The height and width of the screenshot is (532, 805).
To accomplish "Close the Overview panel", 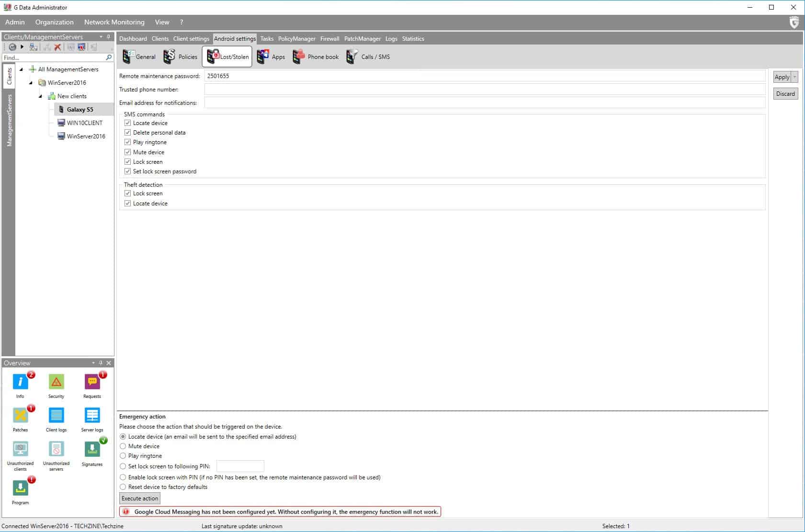I will click(109, 363).
